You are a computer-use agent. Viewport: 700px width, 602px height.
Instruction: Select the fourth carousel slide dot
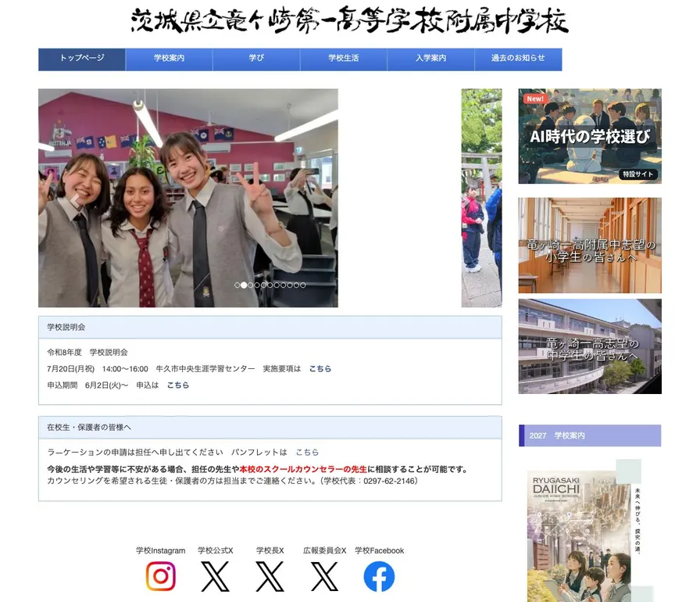[257, 285]
